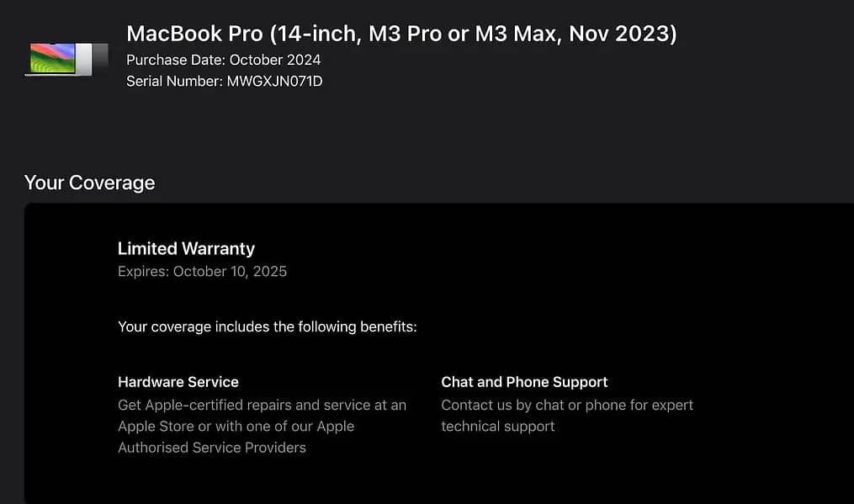
Task: Click the empty area above Your Coverage heading
Action: click(x=421, y=135)
